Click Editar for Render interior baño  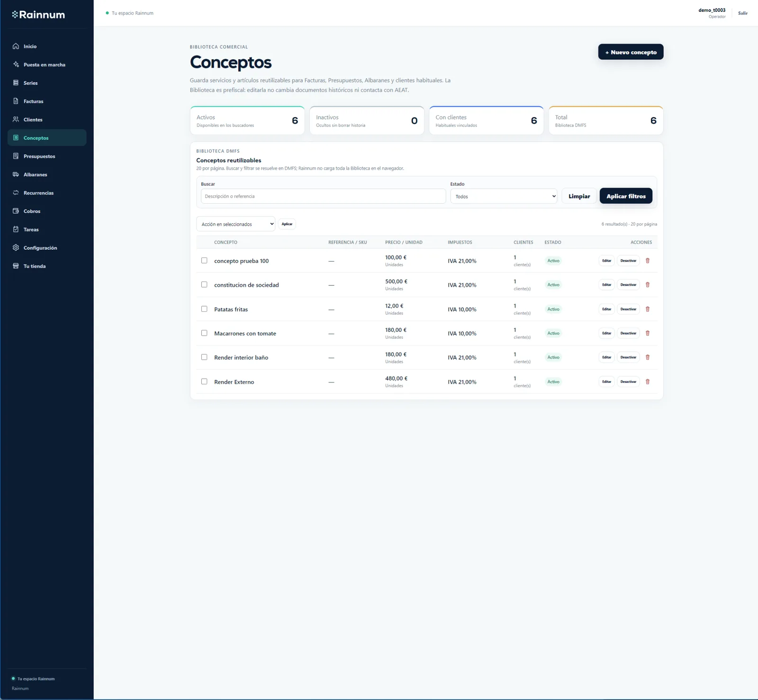click(606, 357)
